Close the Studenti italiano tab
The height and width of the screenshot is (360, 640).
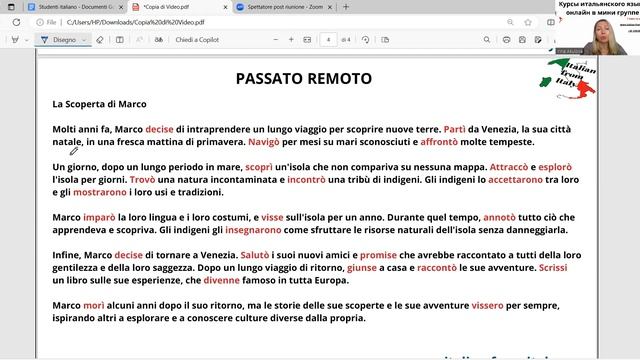(x=121, y=7)
